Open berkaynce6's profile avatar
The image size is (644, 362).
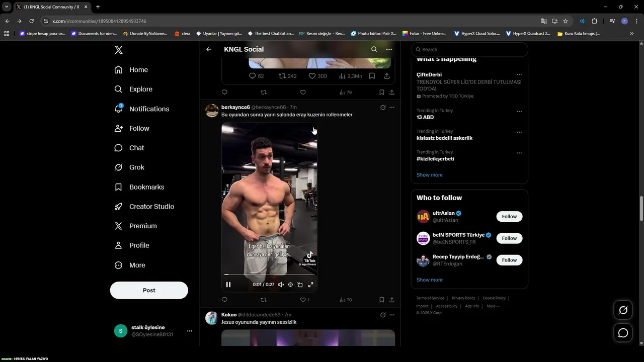(212, 111)
